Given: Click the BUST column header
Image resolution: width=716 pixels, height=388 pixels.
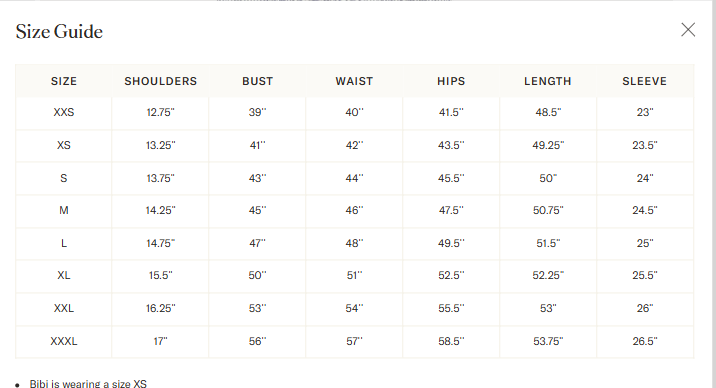Looking at the screenshot, I should 258,81.
